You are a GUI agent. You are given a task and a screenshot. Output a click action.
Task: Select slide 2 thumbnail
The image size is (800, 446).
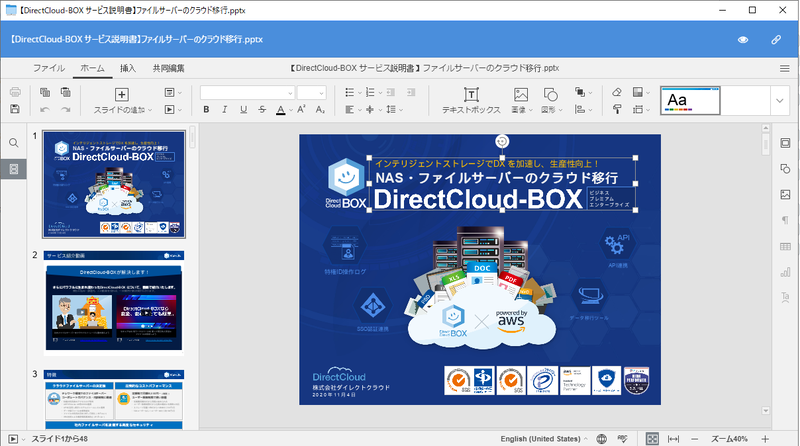tap(114, 303)
